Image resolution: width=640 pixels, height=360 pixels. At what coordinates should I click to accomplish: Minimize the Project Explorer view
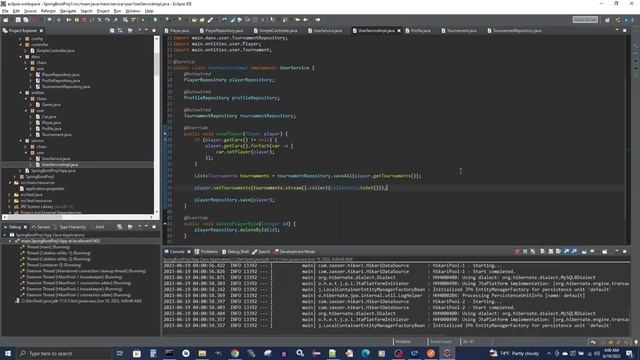tap(146, 31)
